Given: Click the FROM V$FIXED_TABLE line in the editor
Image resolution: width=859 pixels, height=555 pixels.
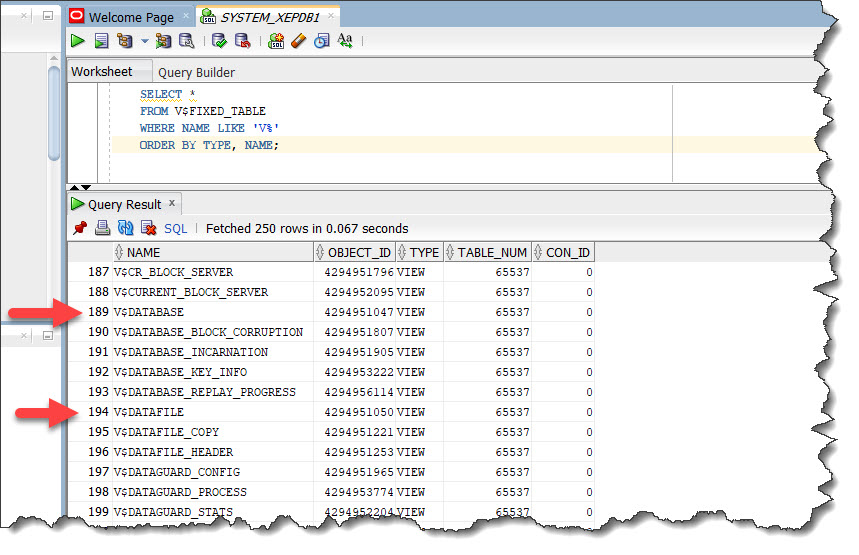Looking at the screenshot, I should 203,111.
